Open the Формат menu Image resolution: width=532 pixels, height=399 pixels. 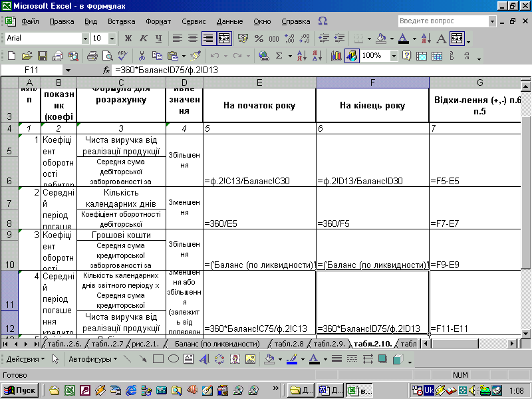click(x=158, y=21)
